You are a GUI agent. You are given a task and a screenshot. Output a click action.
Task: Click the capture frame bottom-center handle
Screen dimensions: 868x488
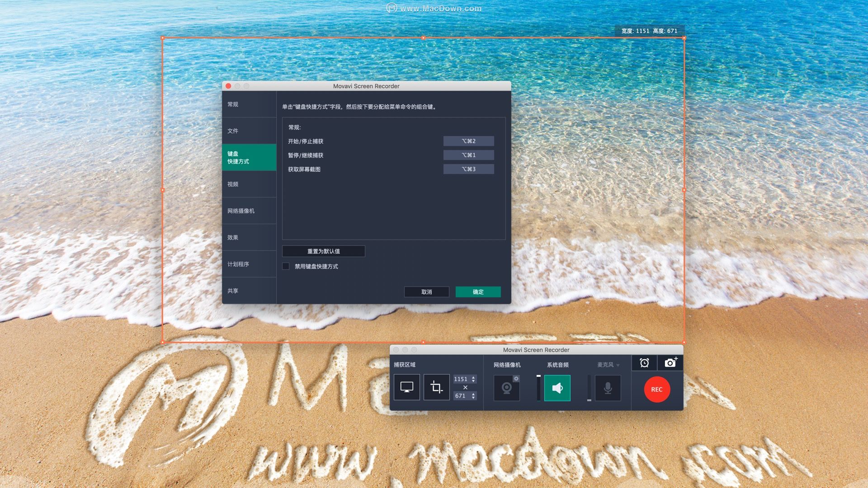click(x=423, y=342)
